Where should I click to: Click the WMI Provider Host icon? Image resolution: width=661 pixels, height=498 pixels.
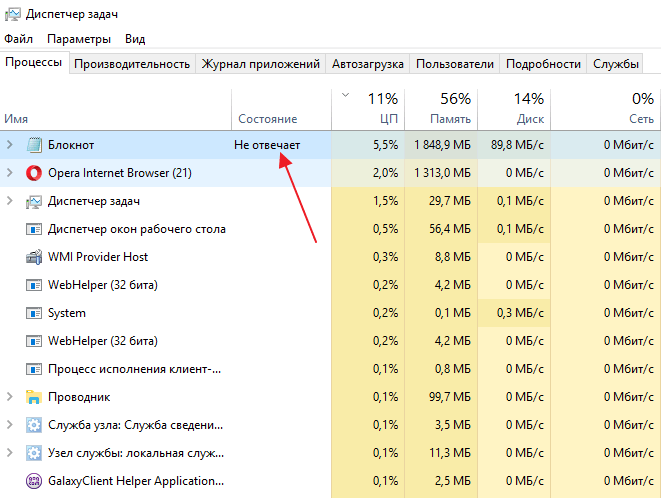pyautogui.click(x=34, y=257)
